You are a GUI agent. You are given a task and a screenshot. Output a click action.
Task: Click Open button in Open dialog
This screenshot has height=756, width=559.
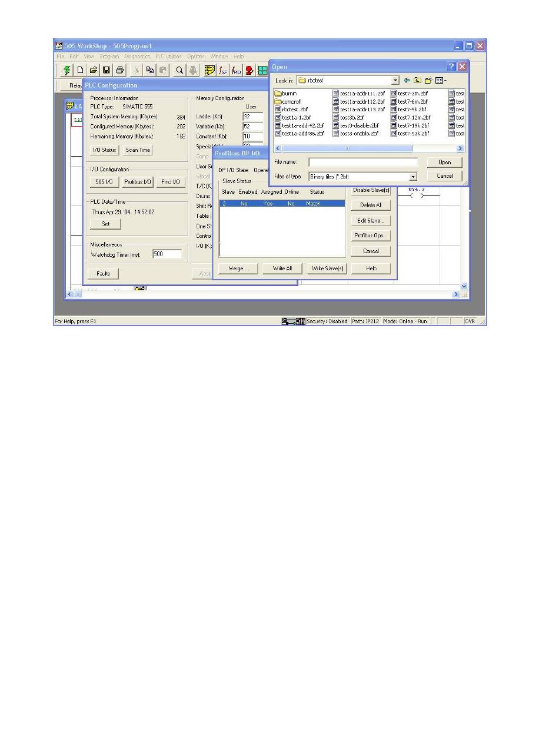tap(445, 162)
